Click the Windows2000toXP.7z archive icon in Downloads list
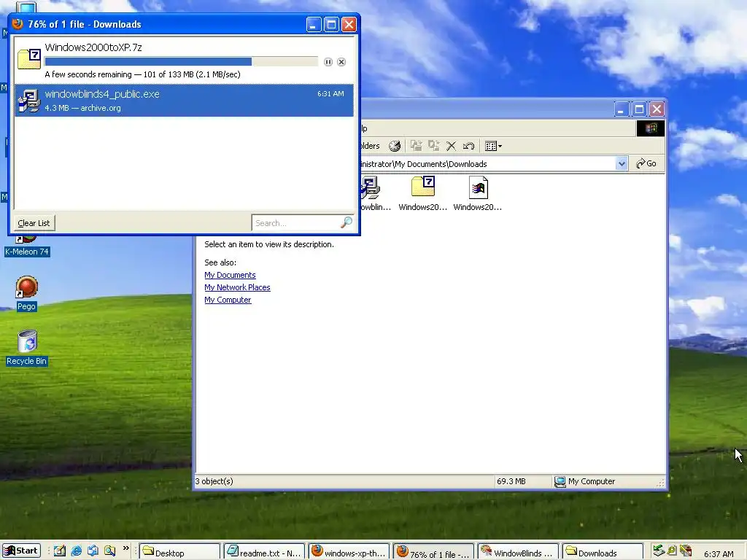747x560 pixels. tap(29, 58)
